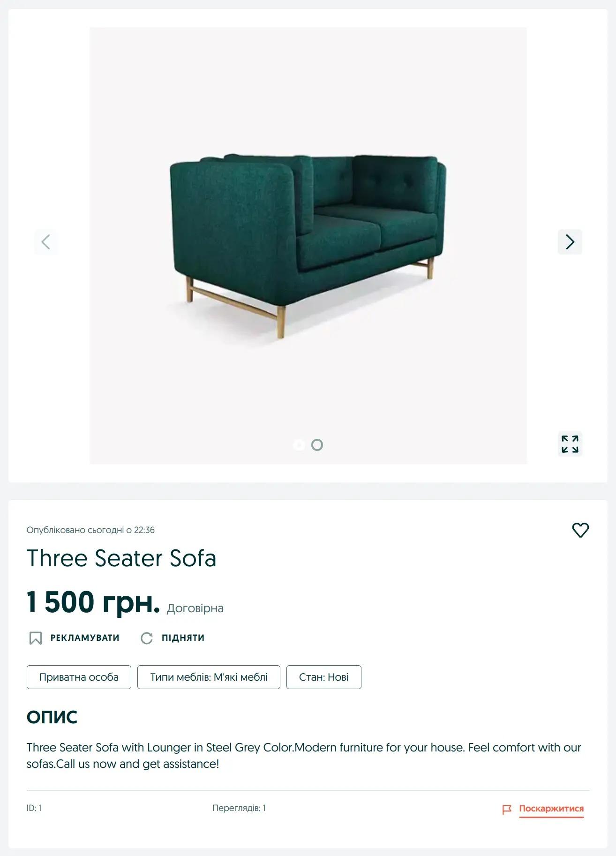Viewport: 616px width, 856px height.
Task: Select the first carousel dot indicator
Action: [299, 445]
